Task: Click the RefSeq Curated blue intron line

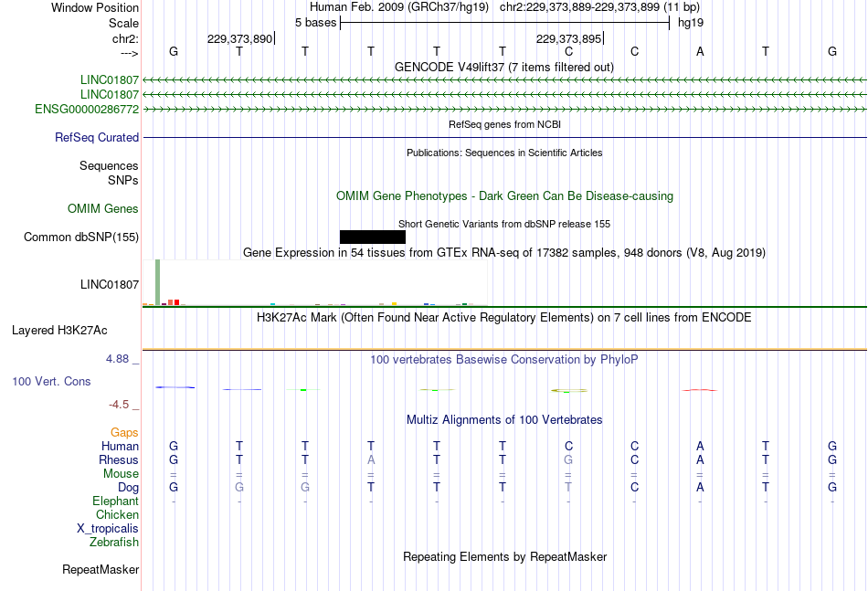Action: [x=505, y=137]
